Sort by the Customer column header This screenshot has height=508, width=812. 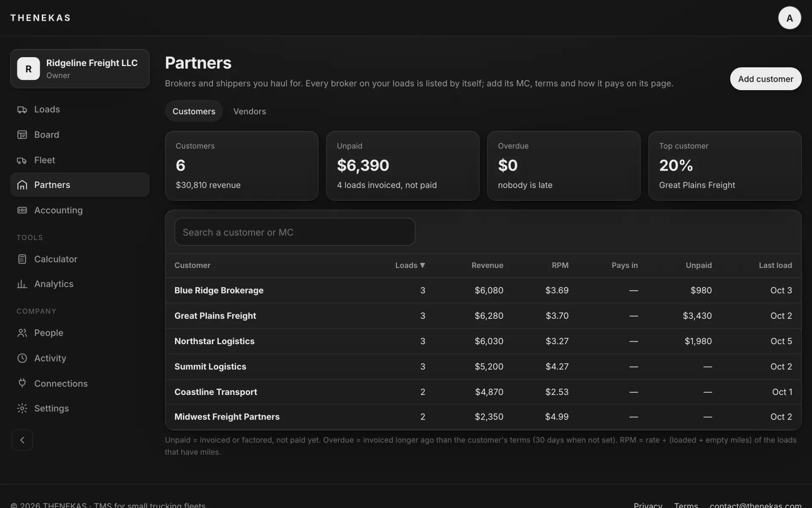pos(192,265)
